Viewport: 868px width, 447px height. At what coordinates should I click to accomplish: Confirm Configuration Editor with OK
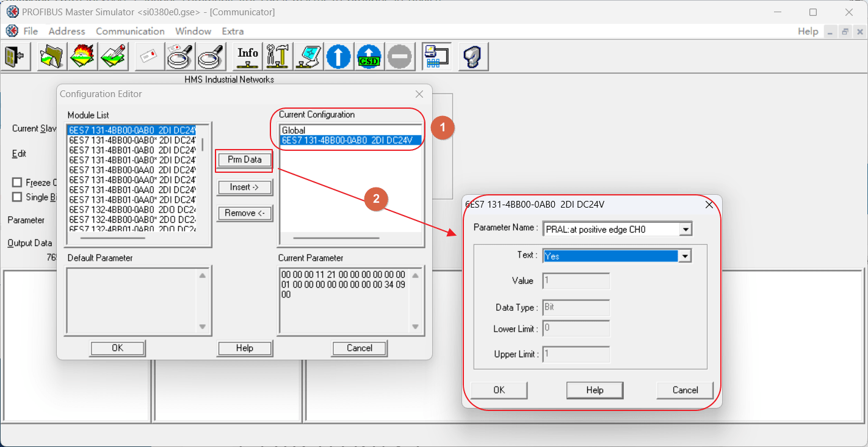[118, 348]
